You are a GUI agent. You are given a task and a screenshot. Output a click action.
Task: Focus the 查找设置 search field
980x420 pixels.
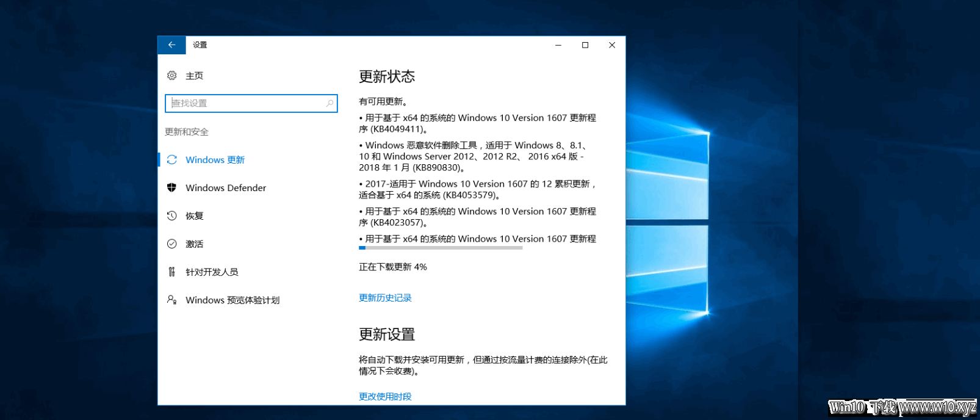pos(251,103)
